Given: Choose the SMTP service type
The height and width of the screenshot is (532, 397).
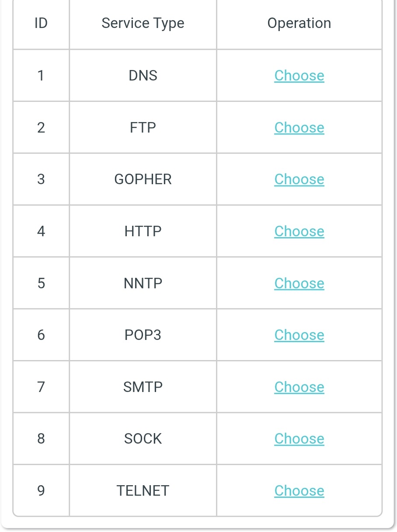Looking at the screenshot, I should pyautogui.click(x=299, y=387).
